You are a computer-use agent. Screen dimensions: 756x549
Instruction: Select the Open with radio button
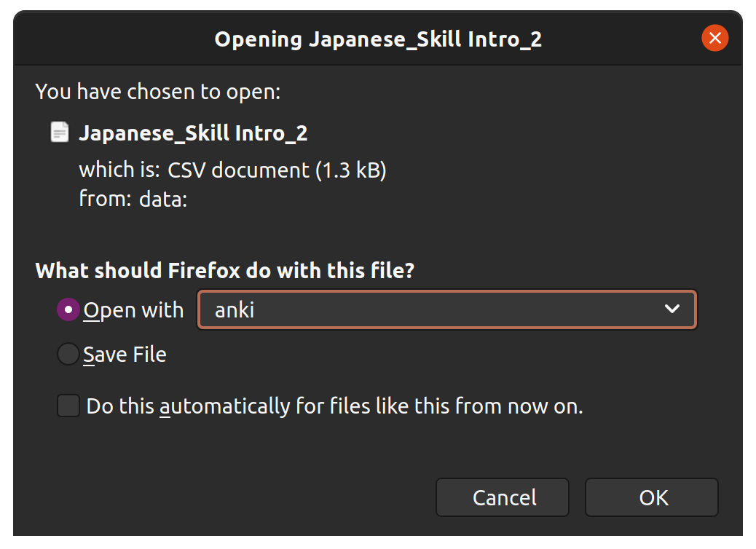coord(68,309)
